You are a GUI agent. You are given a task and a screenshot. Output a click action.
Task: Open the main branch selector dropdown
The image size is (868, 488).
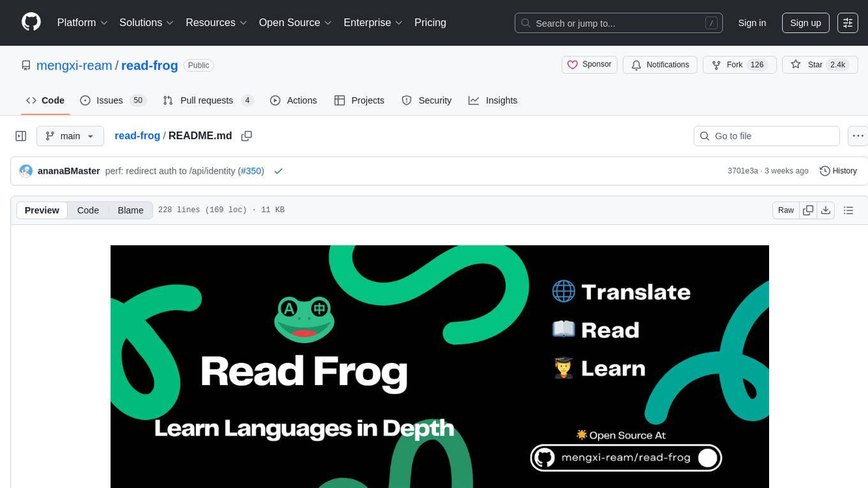70,136
